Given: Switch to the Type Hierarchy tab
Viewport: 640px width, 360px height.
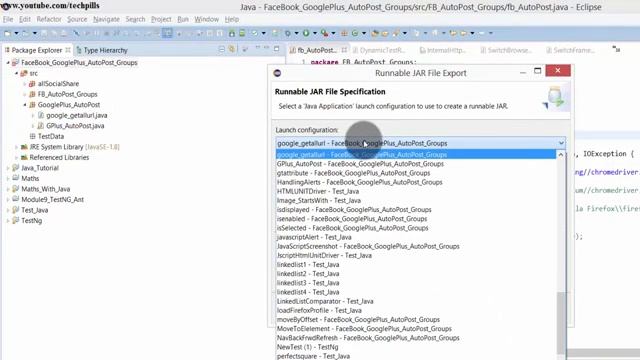Looking at the screenshot, I should (102, 50).
